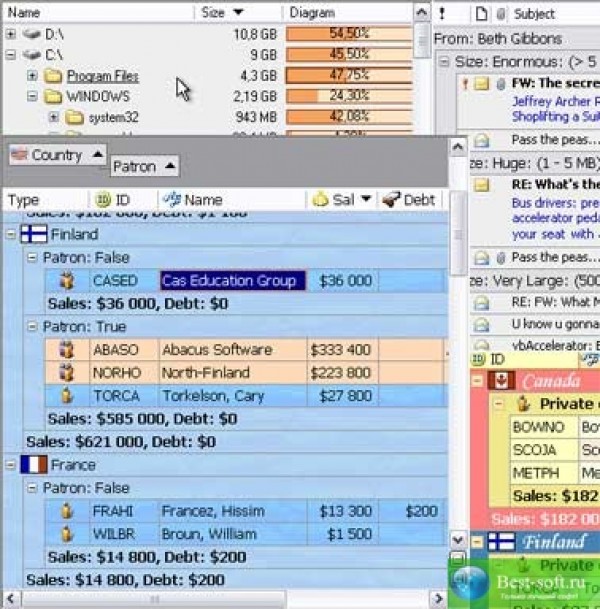The image size is (600, 609).
Task: Click the type icon in ABASO row
Action: click(x=67, y=350)
